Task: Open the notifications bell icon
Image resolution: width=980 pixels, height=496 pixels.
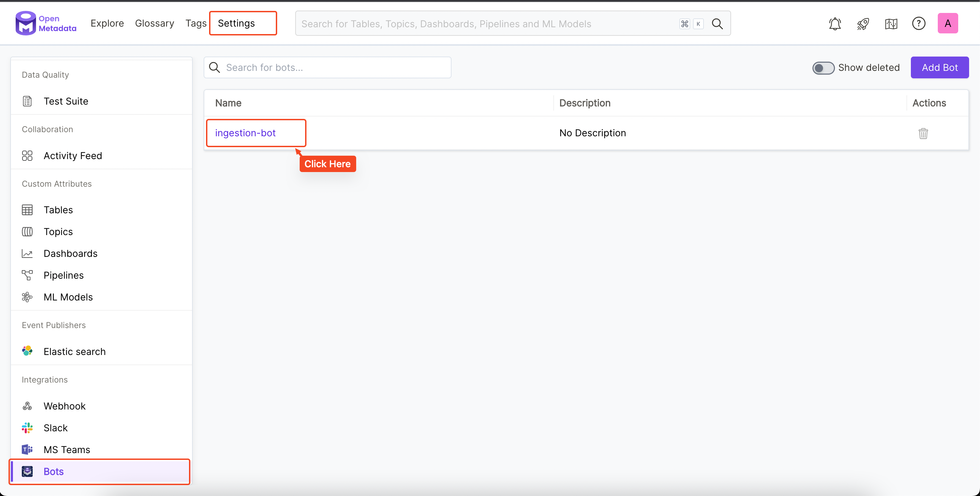Action: coord(835,23)
